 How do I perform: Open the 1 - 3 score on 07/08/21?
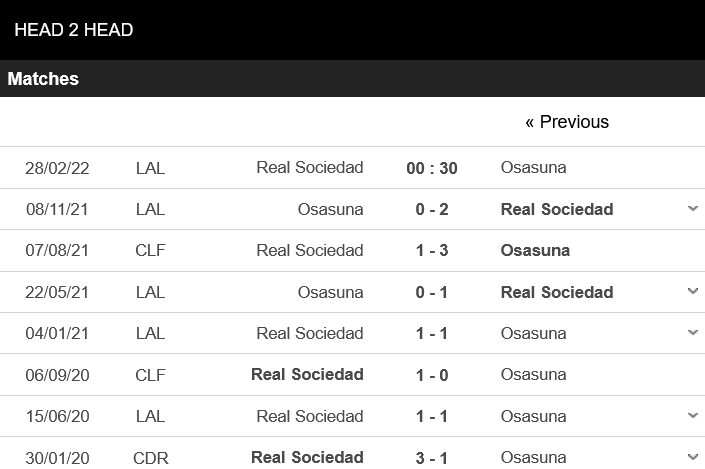click(x=432, y=250)
